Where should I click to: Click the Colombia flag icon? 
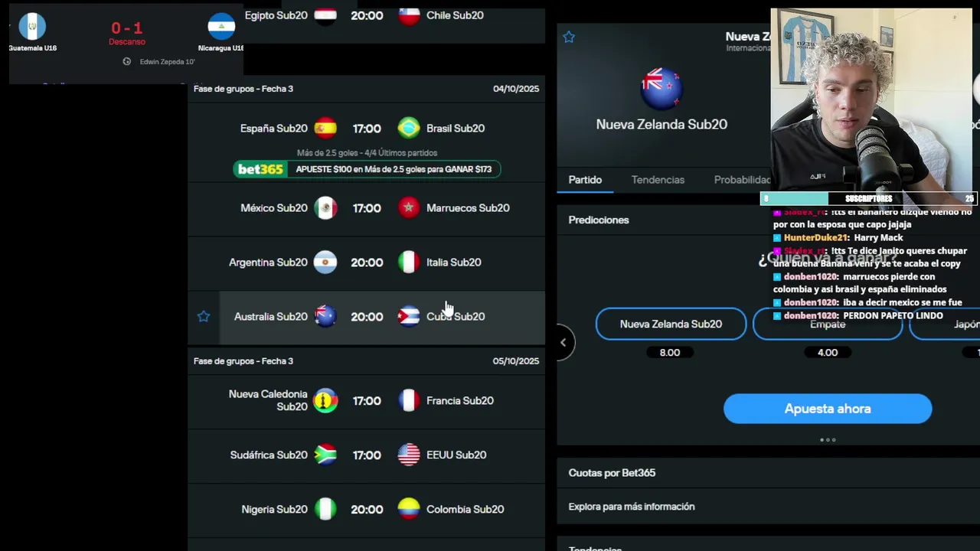[x=409, y=509]
